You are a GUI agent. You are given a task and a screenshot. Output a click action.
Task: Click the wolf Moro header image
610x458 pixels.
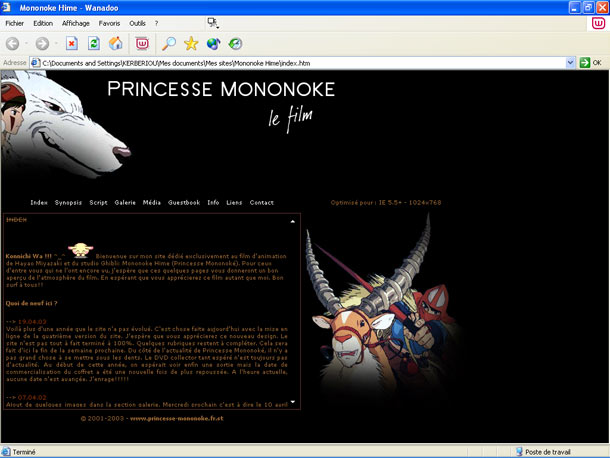click(x=66, y=126)
